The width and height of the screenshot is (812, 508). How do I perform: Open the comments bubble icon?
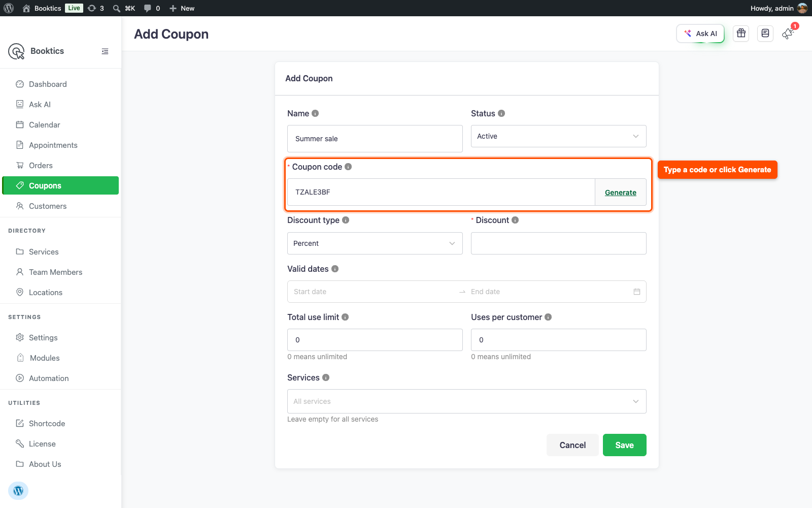point(152,8)
